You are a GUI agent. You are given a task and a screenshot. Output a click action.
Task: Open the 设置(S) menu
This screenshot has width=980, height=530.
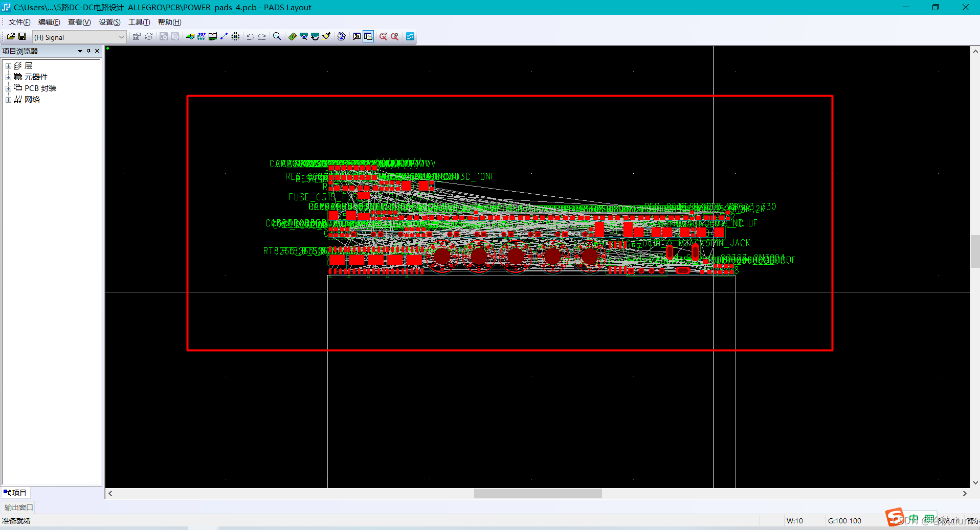click(109, 22)
